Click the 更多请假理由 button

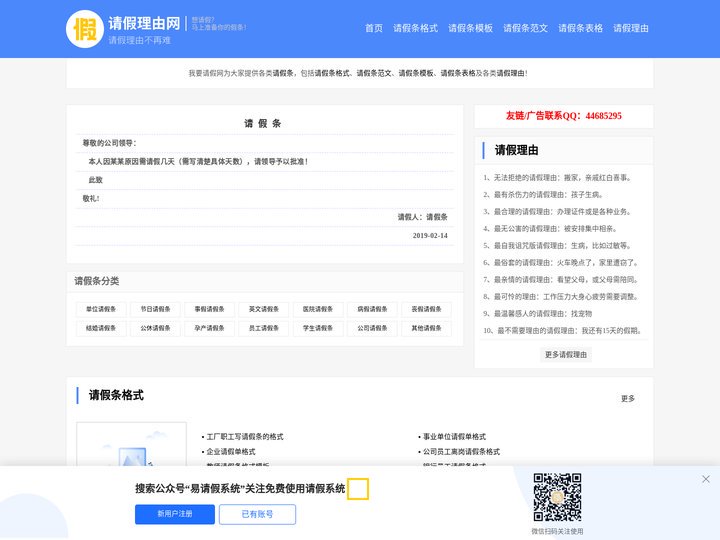566,355
